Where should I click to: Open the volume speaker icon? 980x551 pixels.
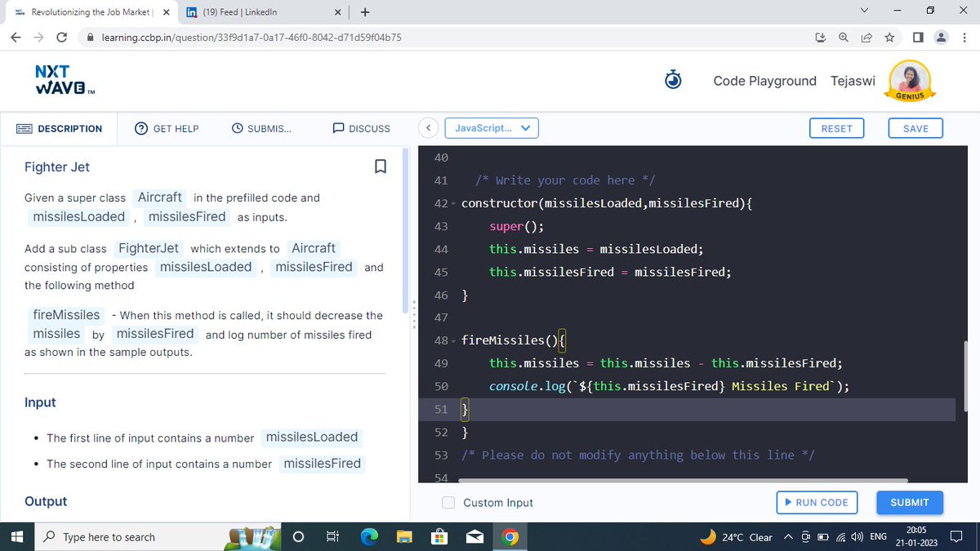(x=857, y=536)
